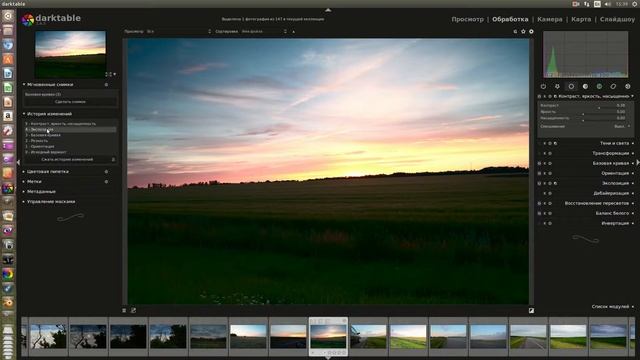The image size is (640, 360).
Task: Enable the Тени и света module
Action: click(x=540, y=143)
